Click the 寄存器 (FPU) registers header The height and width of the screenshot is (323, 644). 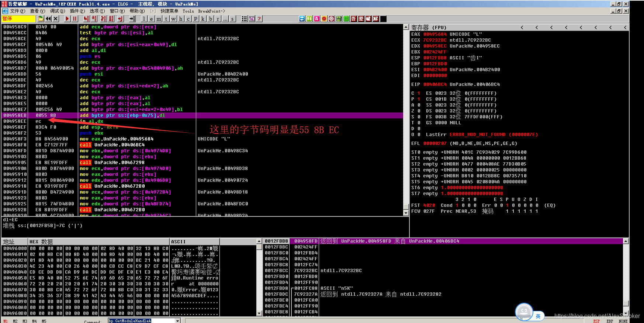click(x=429, y=27)
